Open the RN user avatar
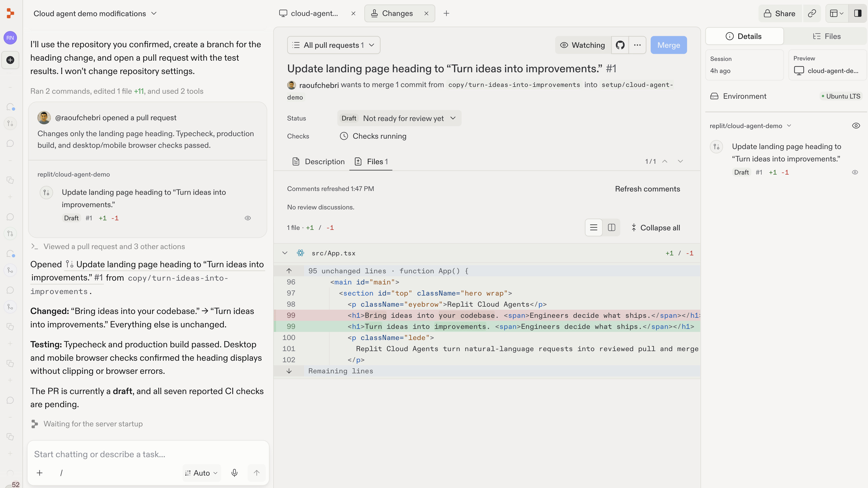 click(10, 38)
